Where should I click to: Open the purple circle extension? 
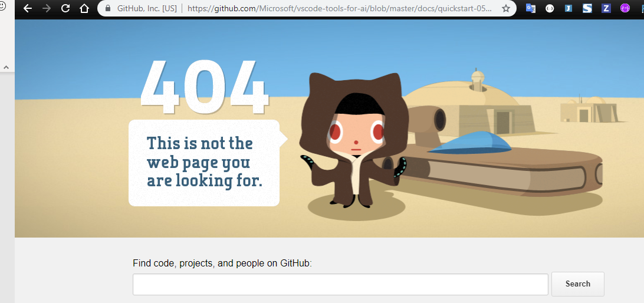[x=625, y=8]
